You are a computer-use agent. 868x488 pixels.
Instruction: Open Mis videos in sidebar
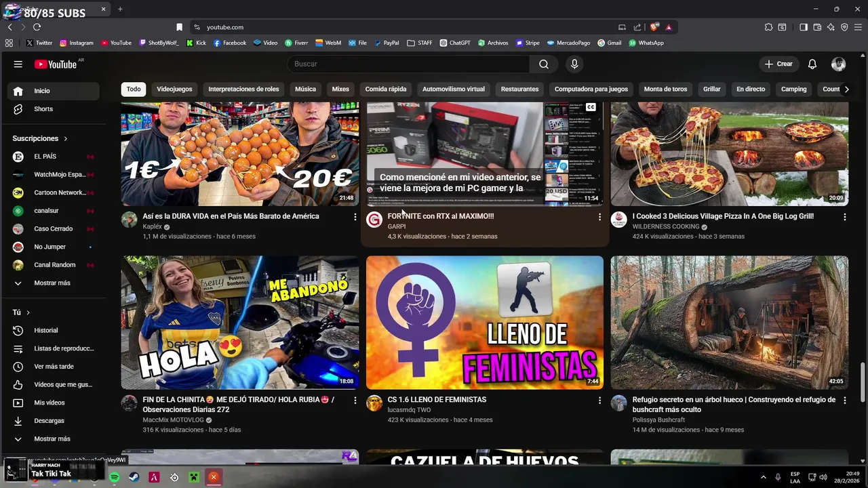54,403
